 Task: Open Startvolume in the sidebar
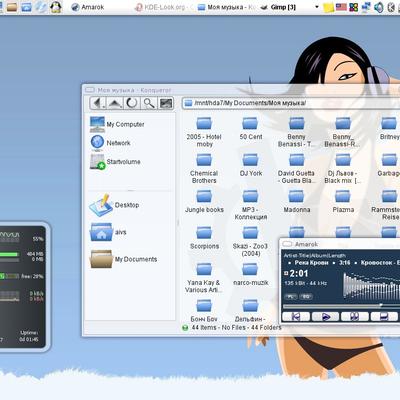pyautogui.click(x=115, y=162)
